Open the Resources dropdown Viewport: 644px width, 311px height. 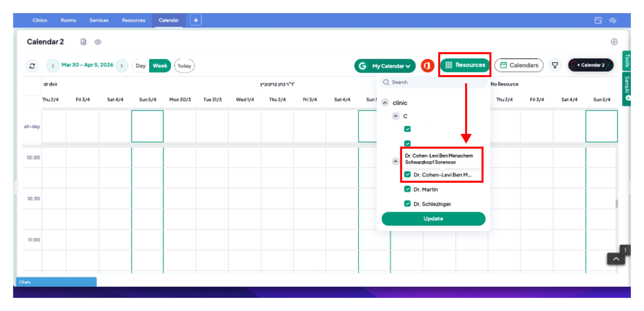pyautogui.click(x=465, y=65)
